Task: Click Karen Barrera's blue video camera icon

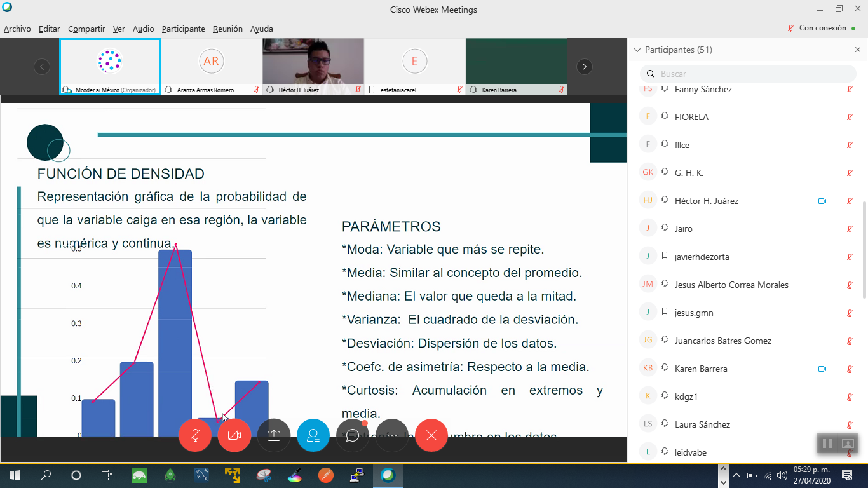Action: [x=822, y=369]
